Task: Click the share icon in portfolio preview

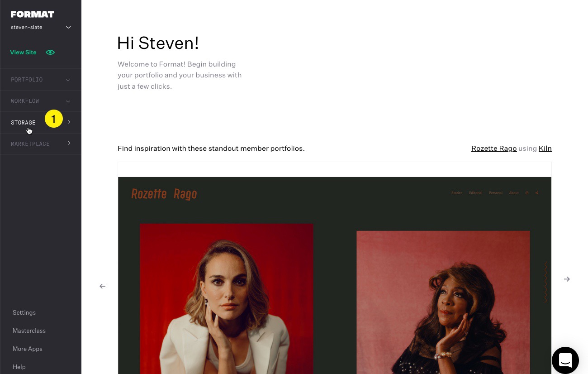Action: 537,193
